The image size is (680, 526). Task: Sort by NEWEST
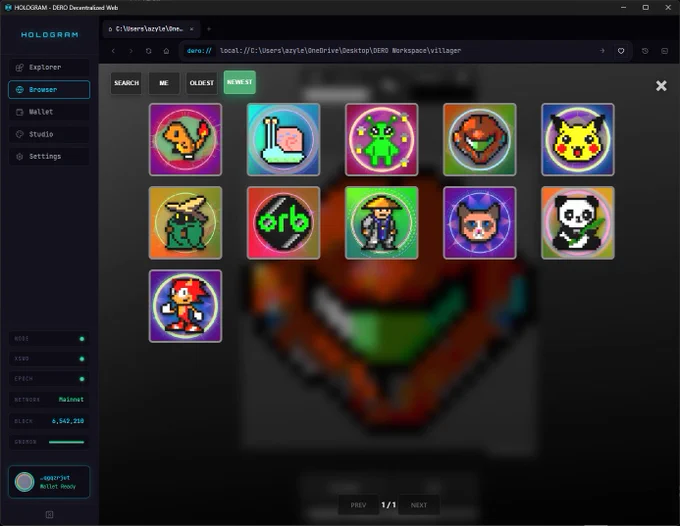[x=239, y=82]
